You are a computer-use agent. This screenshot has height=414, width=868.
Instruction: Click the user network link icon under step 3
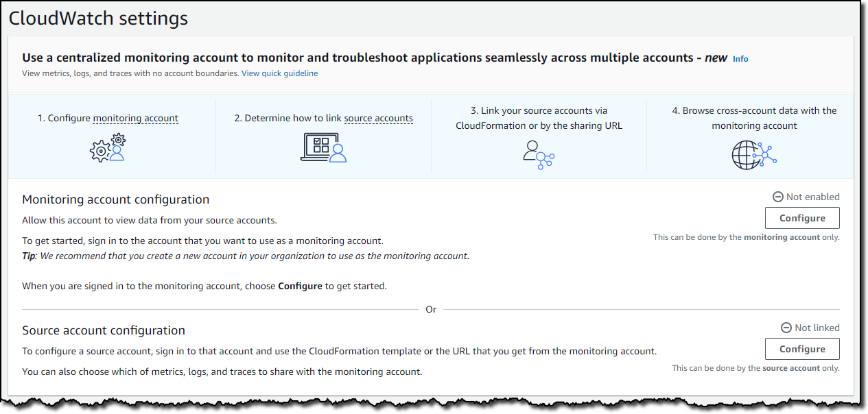click(x=539, y=155)
